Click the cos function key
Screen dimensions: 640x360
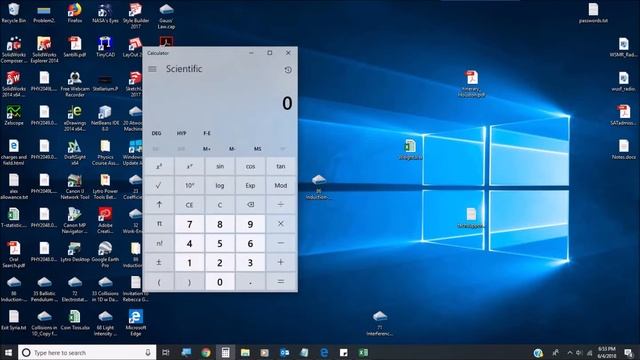(x=250, y=167)
